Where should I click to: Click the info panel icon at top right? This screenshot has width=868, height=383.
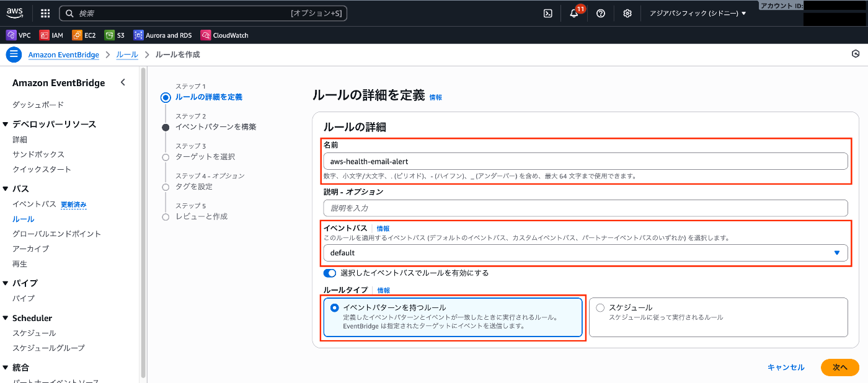pyautogui.click(x=856, y=54)
